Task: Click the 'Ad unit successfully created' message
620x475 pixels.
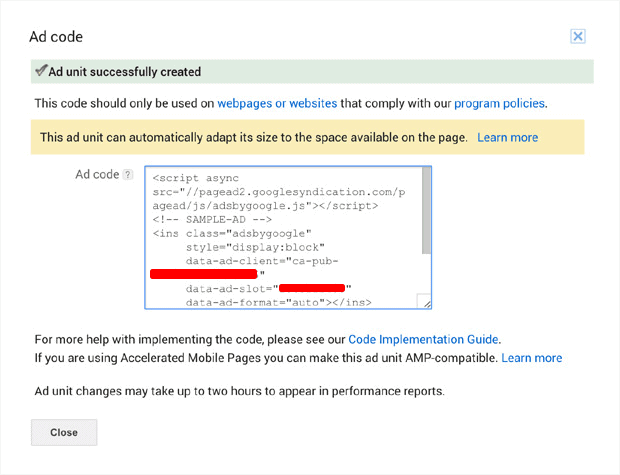Action: click(125, 72)
